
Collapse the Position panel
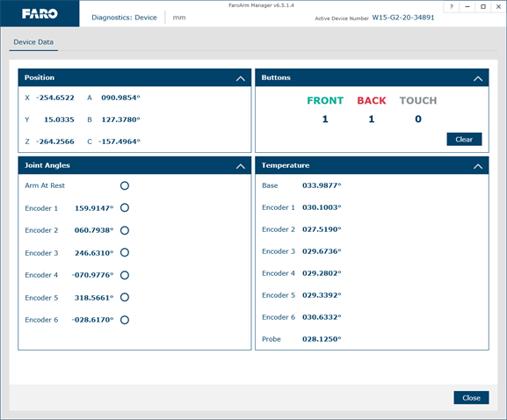(240, 78)
